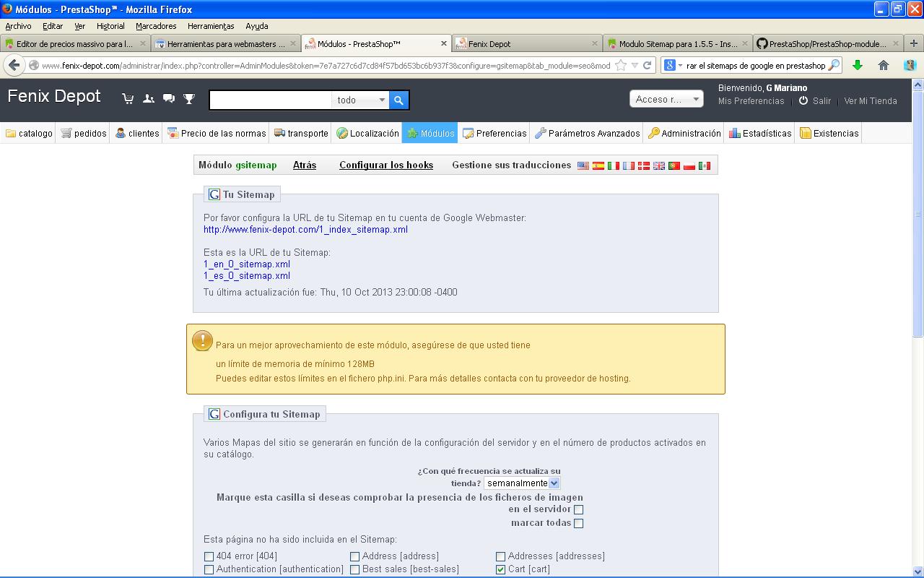Open the 'semanalmente' update frequency dropdown
Screen dimensions: 924x578
click(522, 483)
